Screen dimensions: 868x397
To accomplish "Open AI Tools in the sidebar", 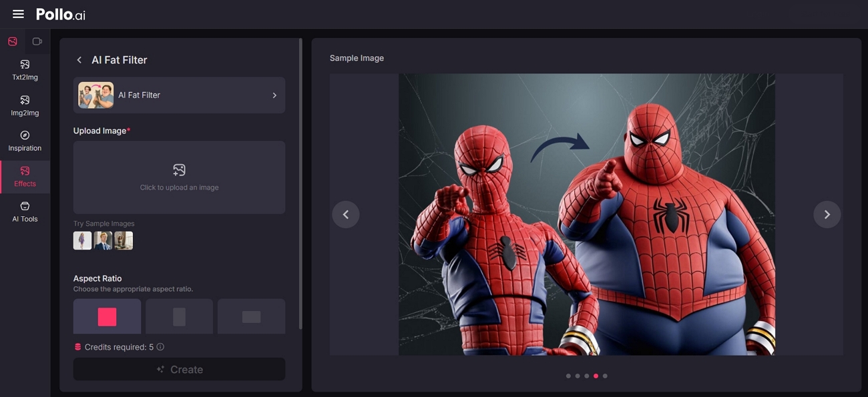I will pos(25,212).
